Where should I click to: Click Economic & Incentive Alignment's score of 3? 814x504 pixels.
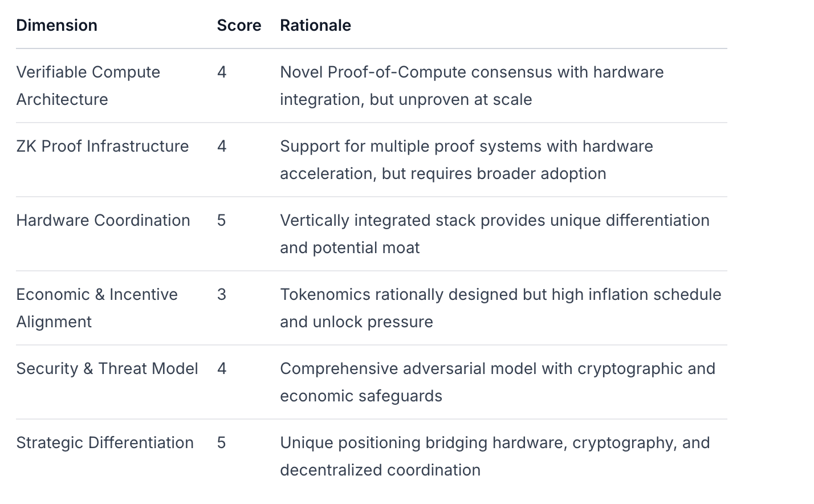[222, 294]
